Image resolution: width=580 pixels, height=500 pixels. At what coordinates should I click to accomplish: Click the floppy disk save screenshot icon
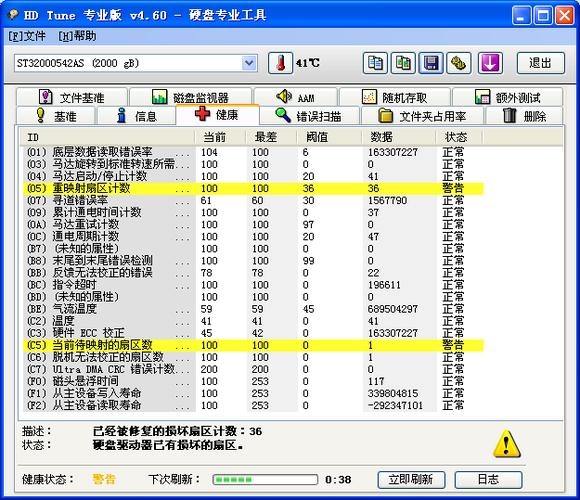point(431,63)
